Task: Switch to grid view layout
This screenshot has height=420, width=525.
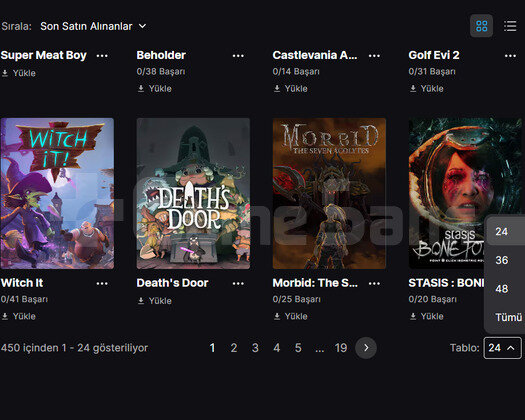Action: (481, 26)
